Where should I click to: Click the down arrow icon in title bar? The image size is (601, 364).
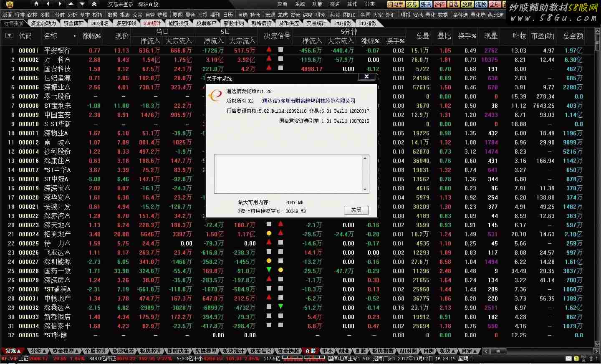[x=83, y=4]
